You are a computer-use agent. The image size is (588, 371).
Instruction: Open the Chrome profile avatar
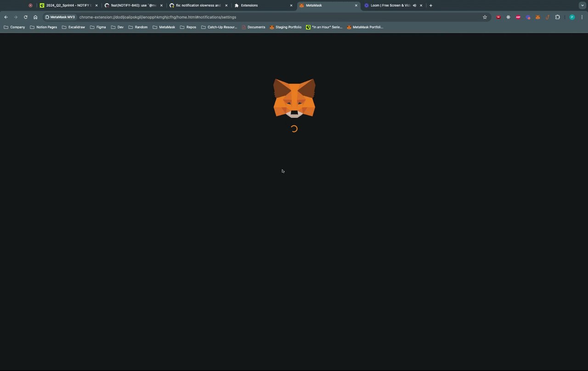(572, 17)
